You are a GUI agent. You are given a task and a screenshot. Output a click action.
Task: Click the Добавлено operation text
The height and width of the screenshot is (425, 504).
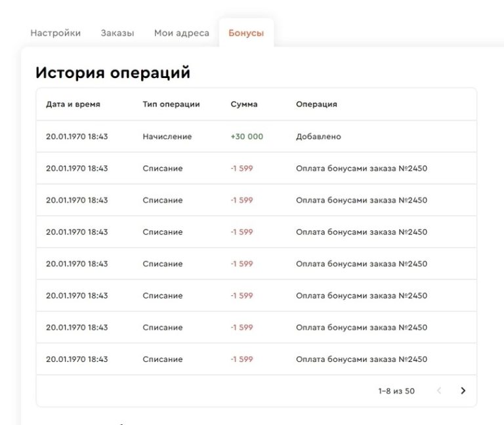click(318, 136)
